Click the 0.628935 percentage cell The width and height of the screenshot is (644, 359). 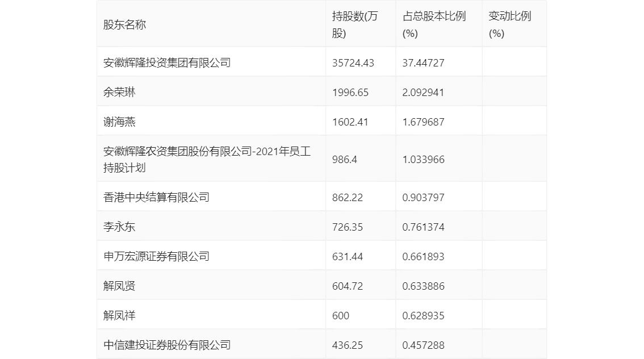point(423,316)
